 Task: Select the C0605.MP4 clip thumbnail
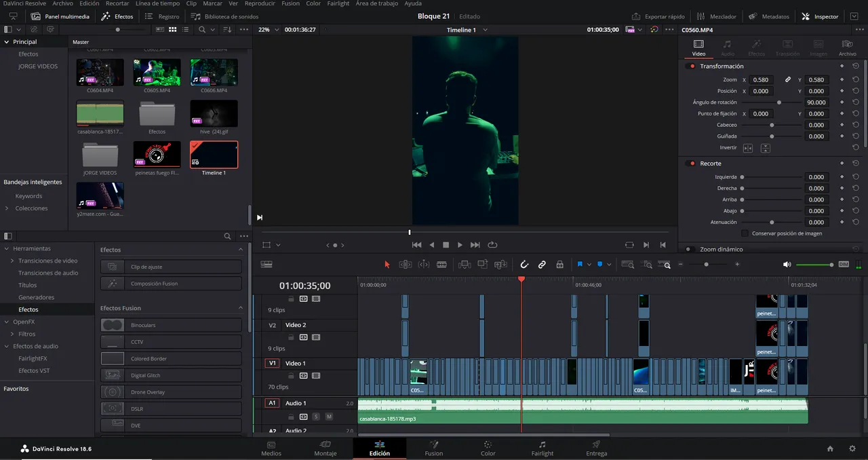point(157,73)
